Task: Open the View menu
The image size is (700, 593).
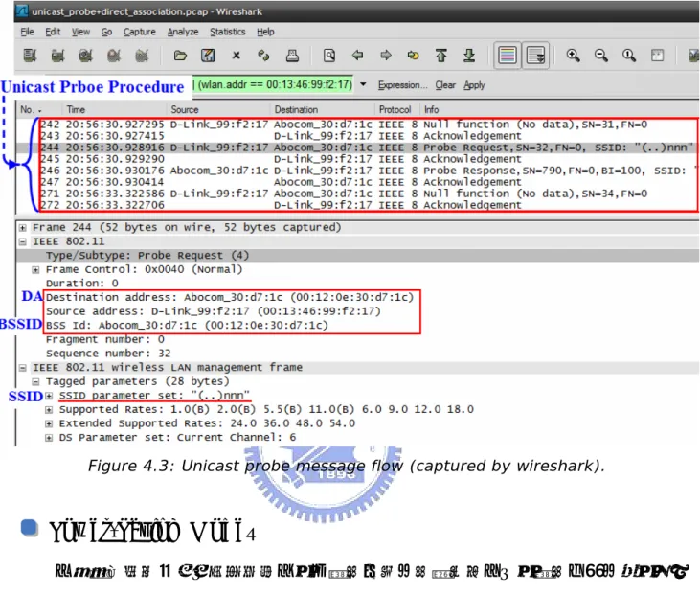Action: [x=80, y=32]
